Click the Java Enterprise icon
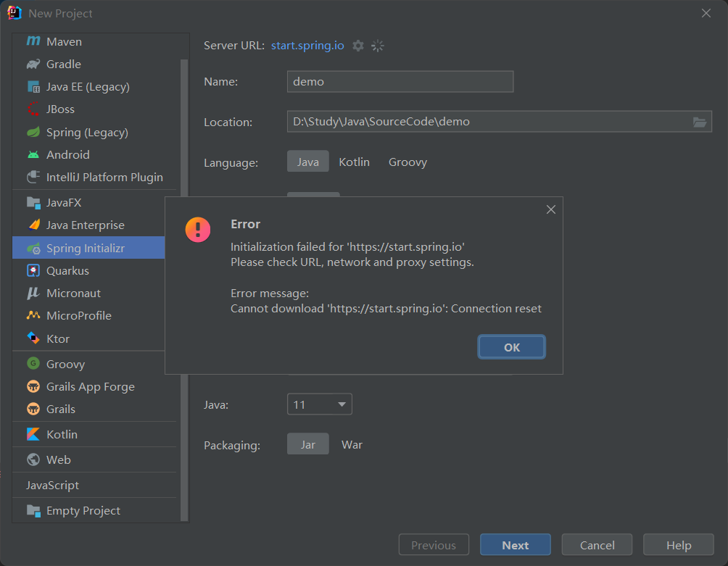The height and width of the screenshot is (566, 728). (x=34, y=225)
